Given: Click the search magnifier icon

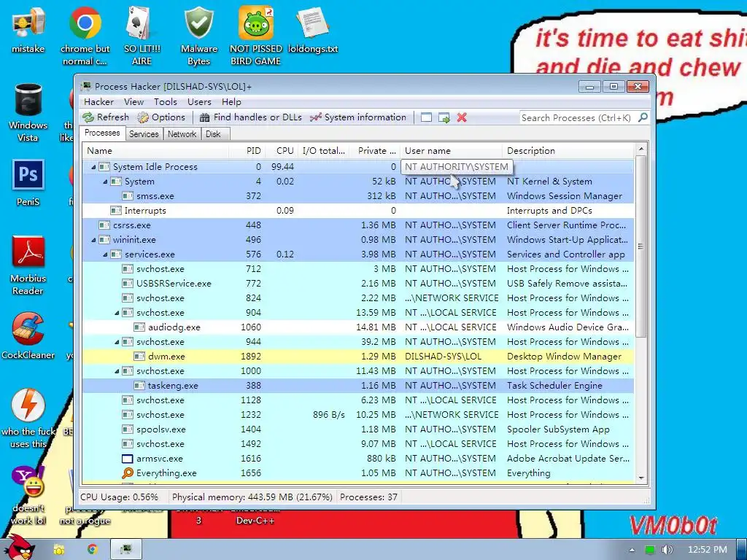Looking at the screenshot, I should pyautogui.click(x=643, y=117).
